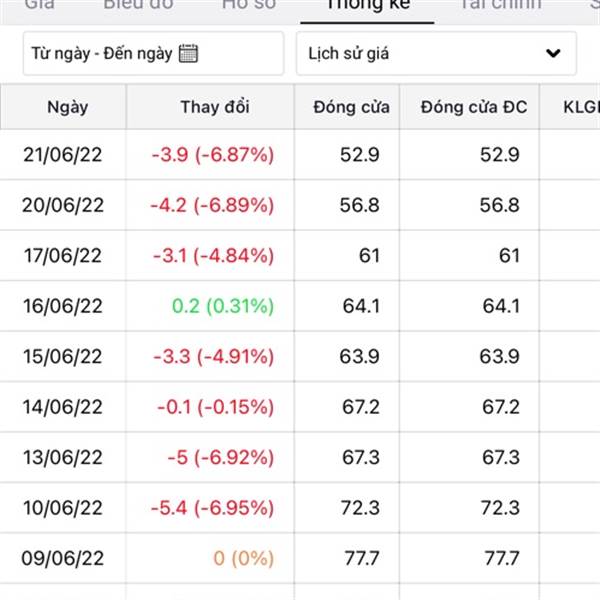
Task: Expand the Lịch sử giá dropdown chevron
Action: [x=553, y=53]
